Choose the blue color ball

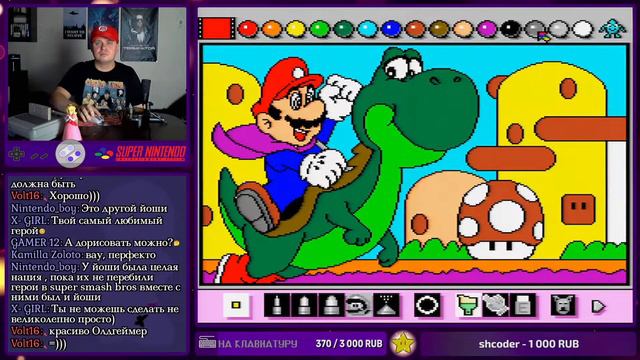[x=391, y=29]
